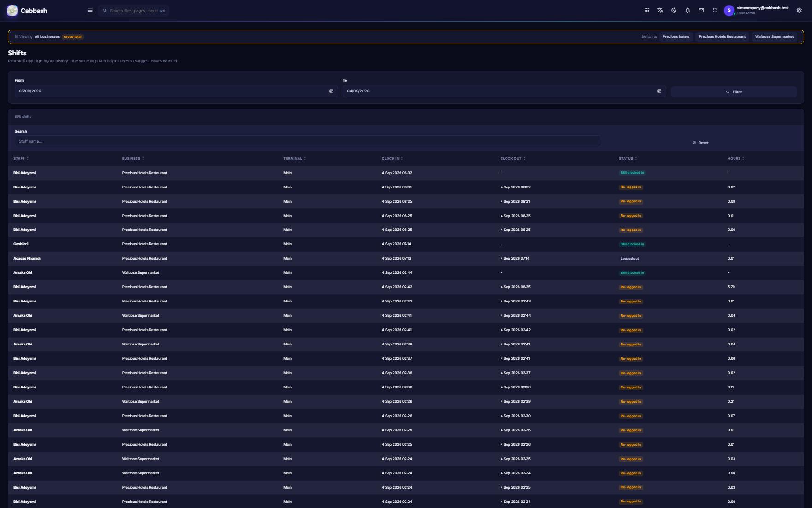
Task: Toggle dark mode moon icon
Action: [x=674, y=10]
